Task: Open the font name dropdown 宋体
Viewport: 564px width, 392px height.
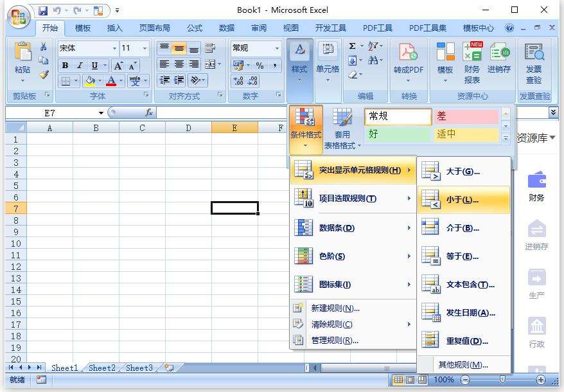Action: tap(115, 48)
